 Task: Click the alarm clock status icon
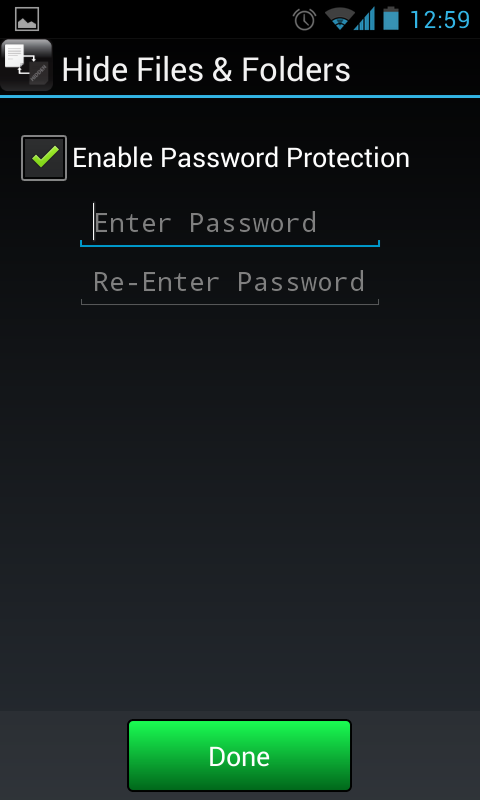tap(305, 19)
